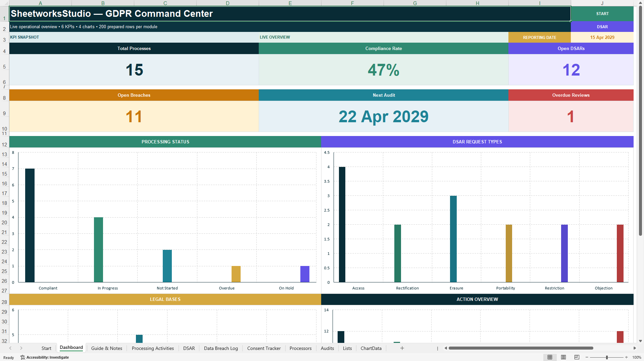Select the Open Breaches value 11
This screenshot has height=361, width=644.
pyautogui.click(x=134, y=117)
